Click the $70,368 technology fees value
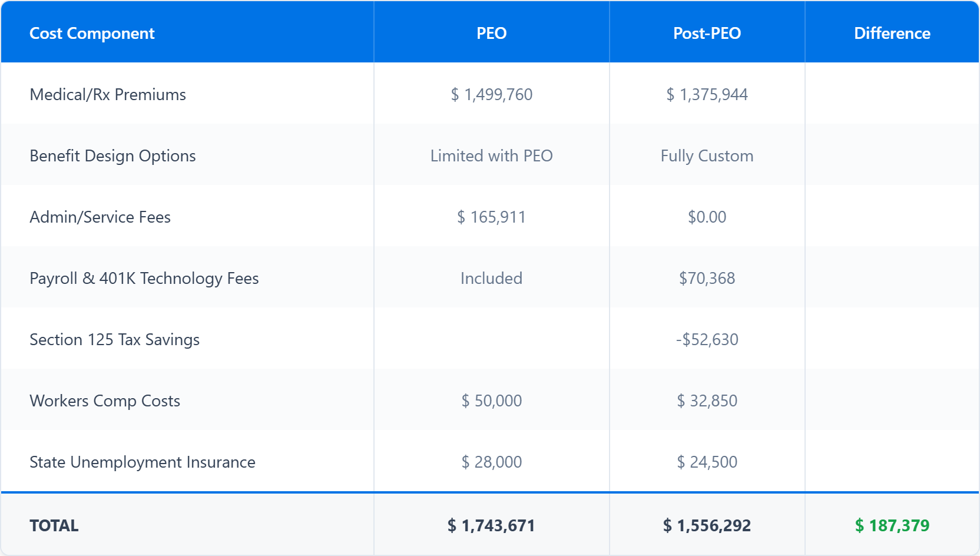The width and height of the screenshot is (980, 556). [707, 279]
